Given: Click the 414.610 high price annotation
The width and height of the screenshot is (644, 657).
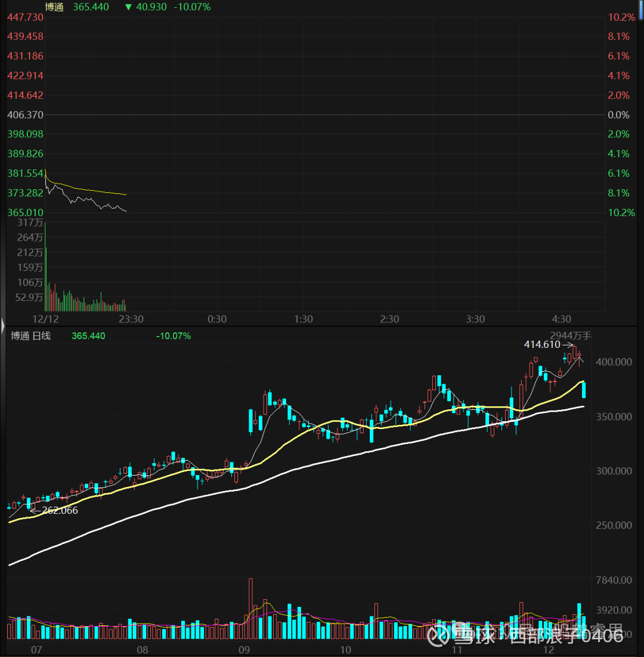Looking at the screenshot, I should click(x=542, y=344).
